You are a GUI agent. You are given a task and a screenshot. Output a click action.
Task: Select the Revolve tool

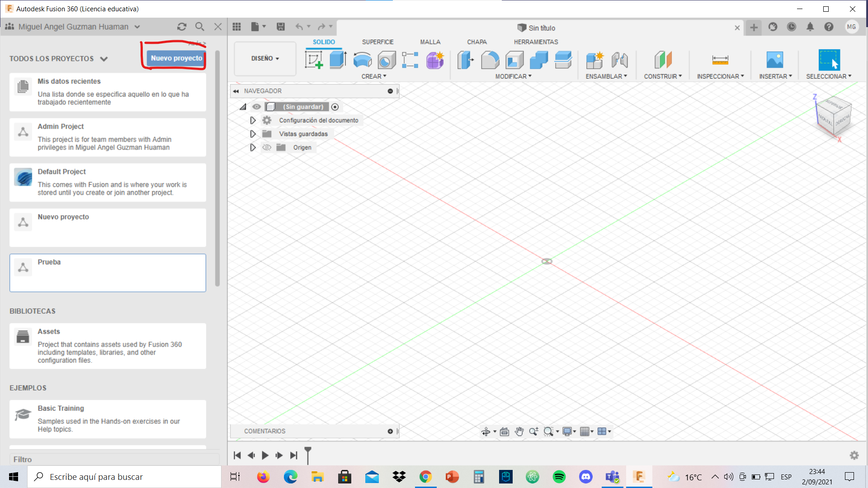tap(363, 60)
